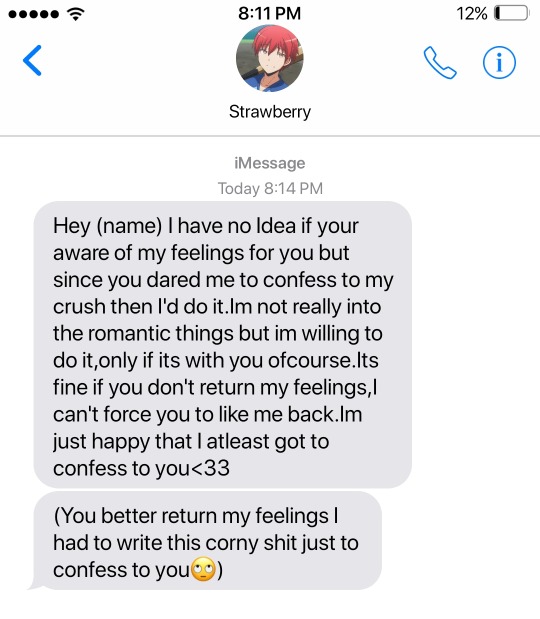The image size is (540, 619).
Task: Tap the iMessage label
Action: click(x=270, y=163)
